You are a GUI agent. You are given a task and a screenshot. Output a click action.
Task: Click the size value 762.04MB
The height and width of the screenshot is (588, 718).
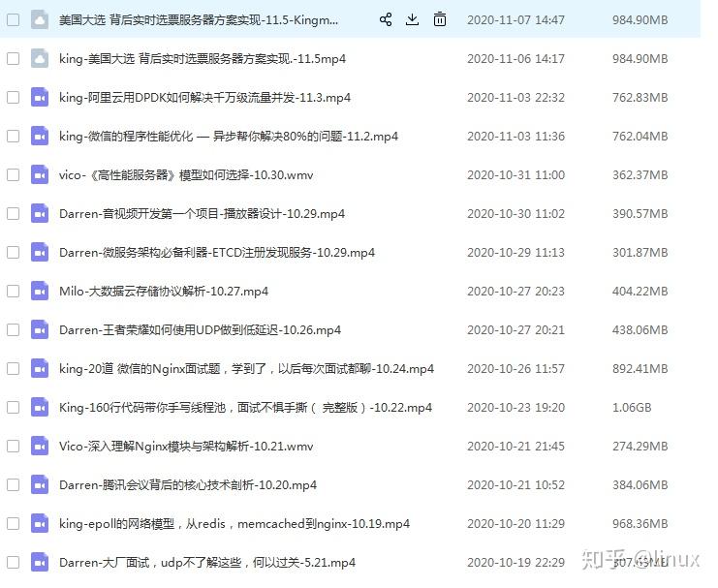pyautogui.click(x=640, y=137)
